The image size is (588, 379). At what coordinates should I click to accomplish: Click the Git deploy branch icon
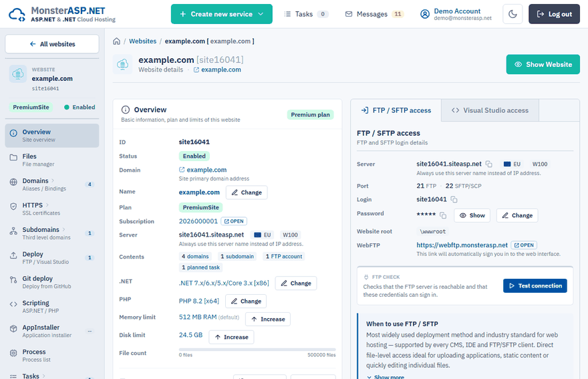[x=13, y=279]
